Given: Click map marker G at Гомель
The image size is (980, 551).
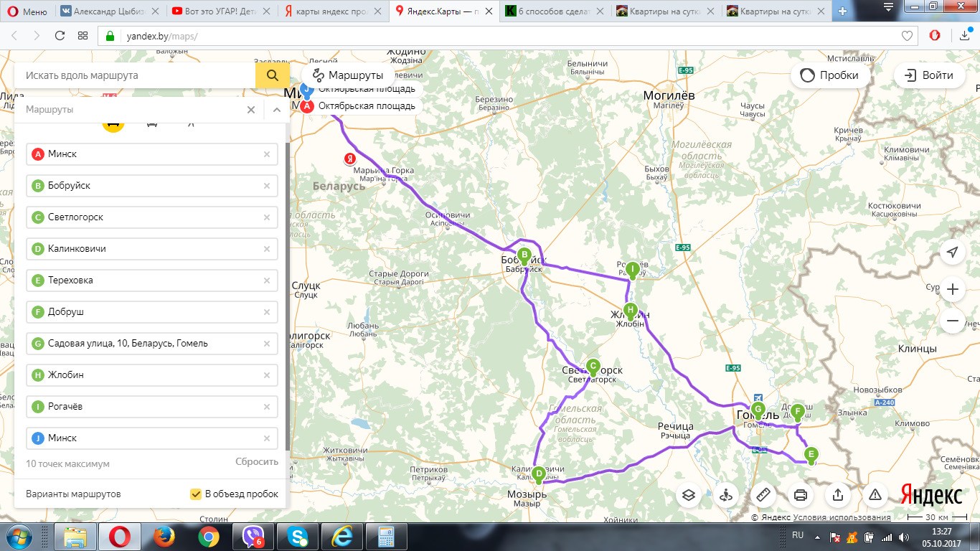Looking at the screenshot, I should [758, 410].
